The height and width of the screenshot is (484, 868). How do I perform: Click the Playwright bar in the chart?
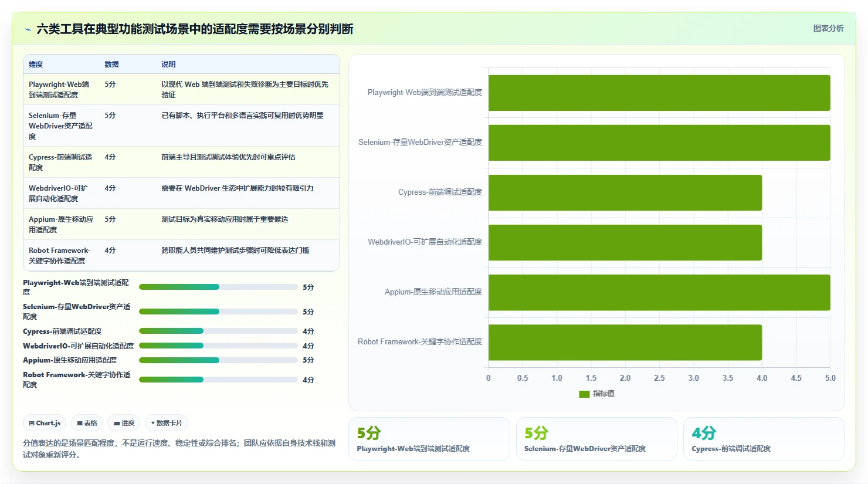(x=659, y=93)
